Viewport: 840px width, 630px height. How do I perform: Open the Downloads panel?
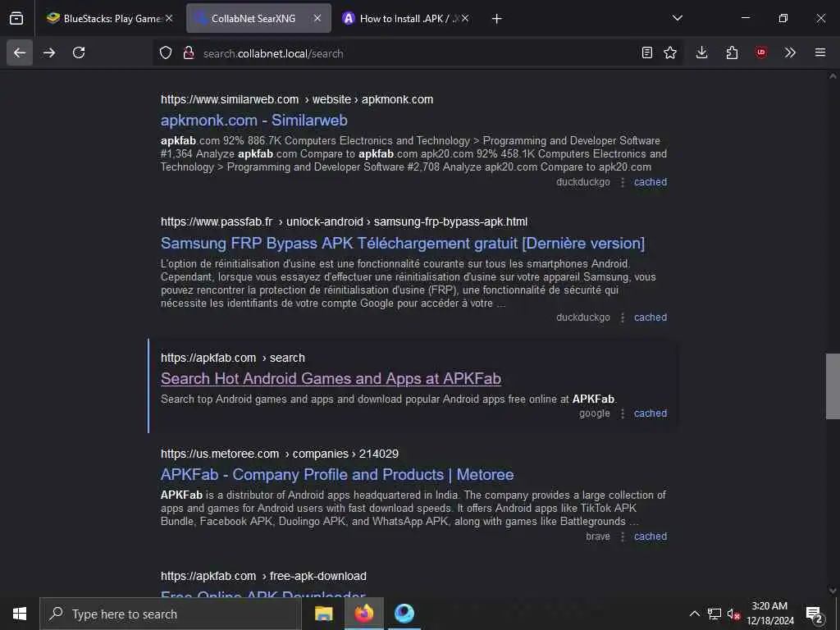[702, 52]
